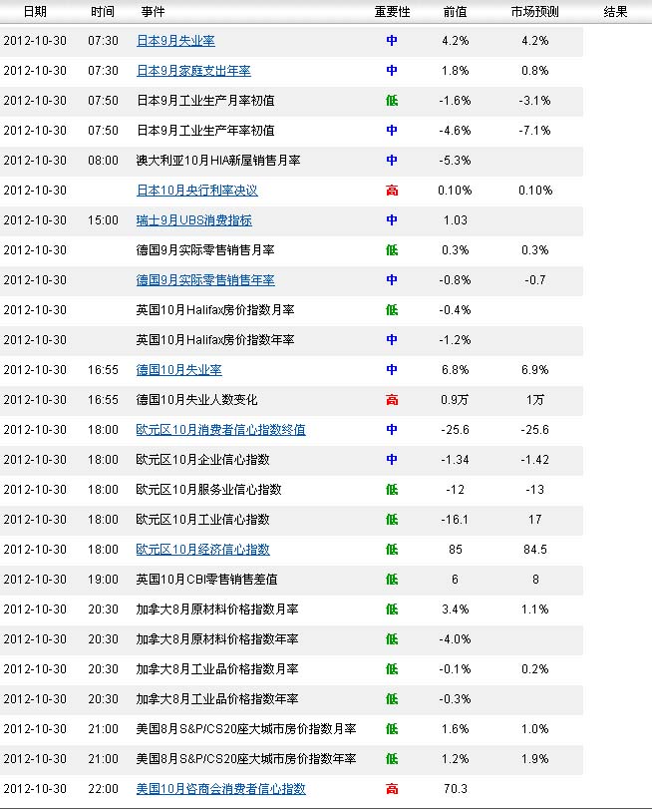Select the 加拿大8月工业品价格指数月率 event text
652x812 pixels.
[x=217, y=669]
